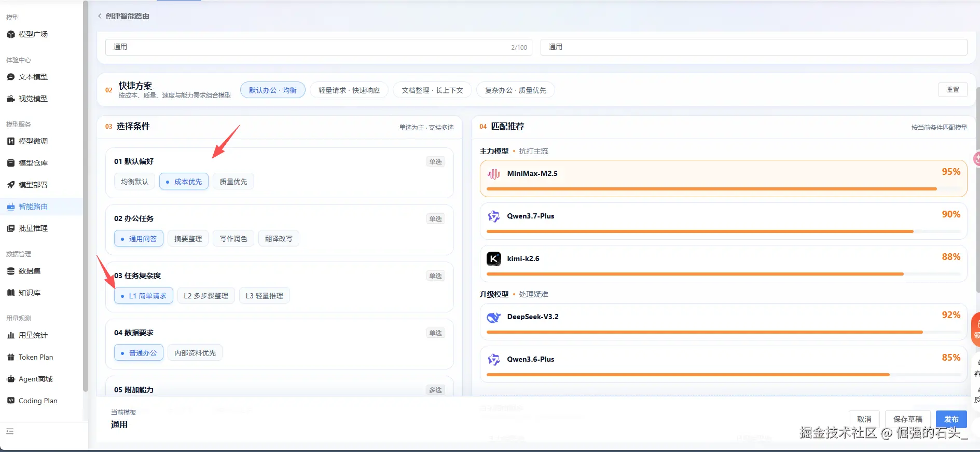Select 普通办公 data requirement
Viewport: 980px width, 452px height.
[x=139, y=353]
